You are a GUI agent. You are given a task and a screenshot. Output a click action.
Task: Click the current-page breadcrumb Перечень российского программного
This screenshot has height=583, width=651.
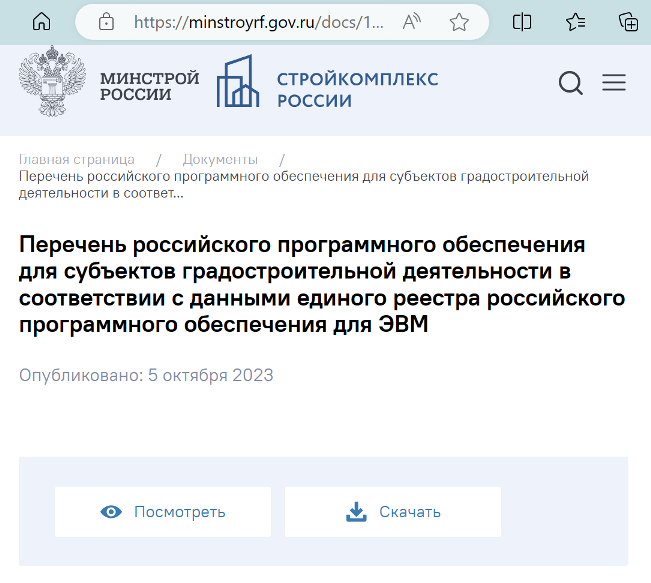click(303, 184)
